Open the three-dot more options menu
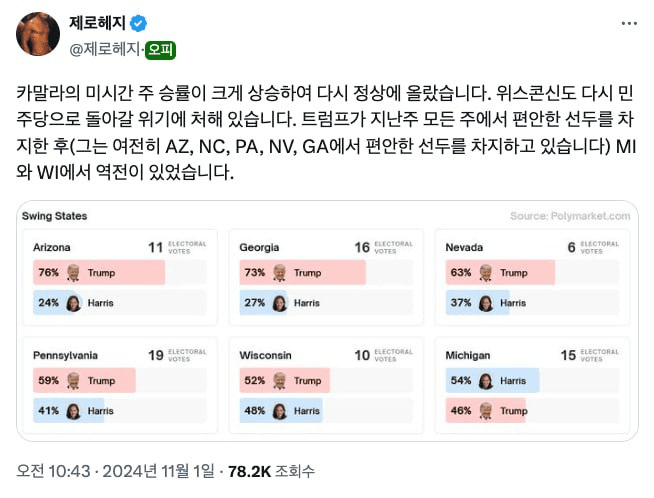This screenshot has height=498, width=654. tap(629, 23)
